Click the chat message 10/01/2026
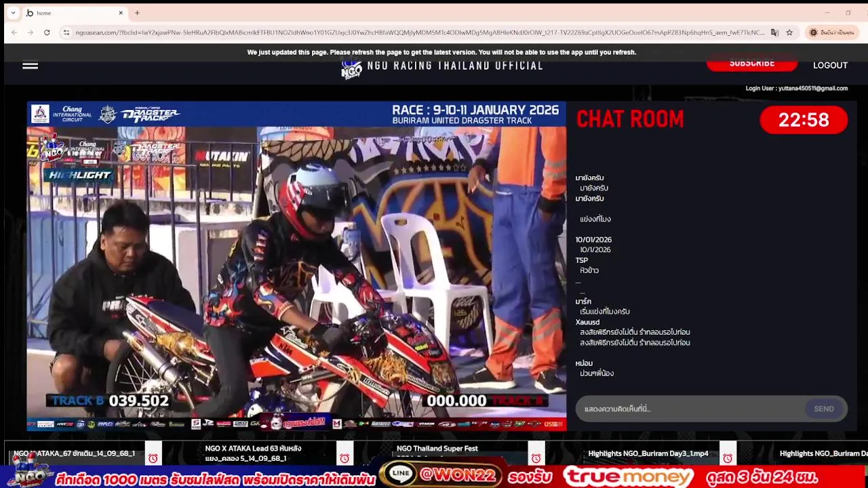Viewport: 868px width, 488px height. 593,240
